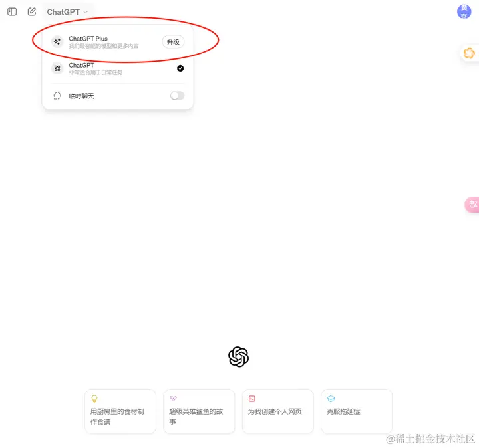Select the 临时聊天 menu row label
This screenshot has height=448, width=479.
(x=81, y=96)
